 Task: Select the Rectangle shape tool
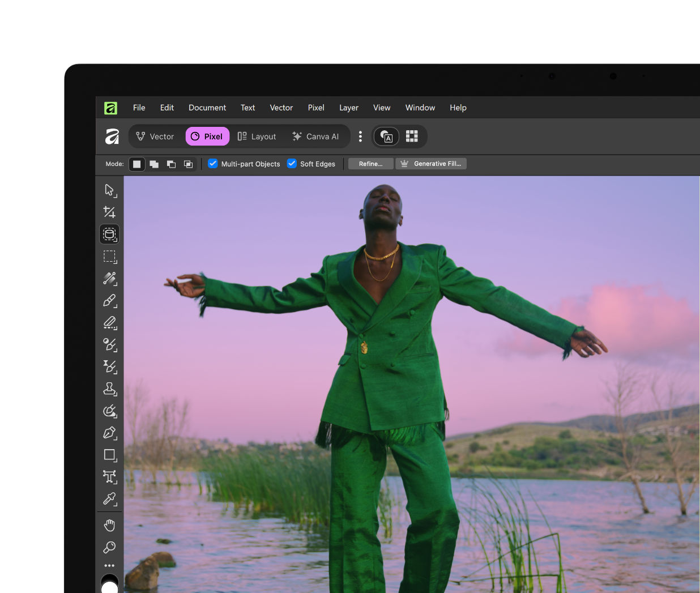pyautogui.click(x=109, y=455)
